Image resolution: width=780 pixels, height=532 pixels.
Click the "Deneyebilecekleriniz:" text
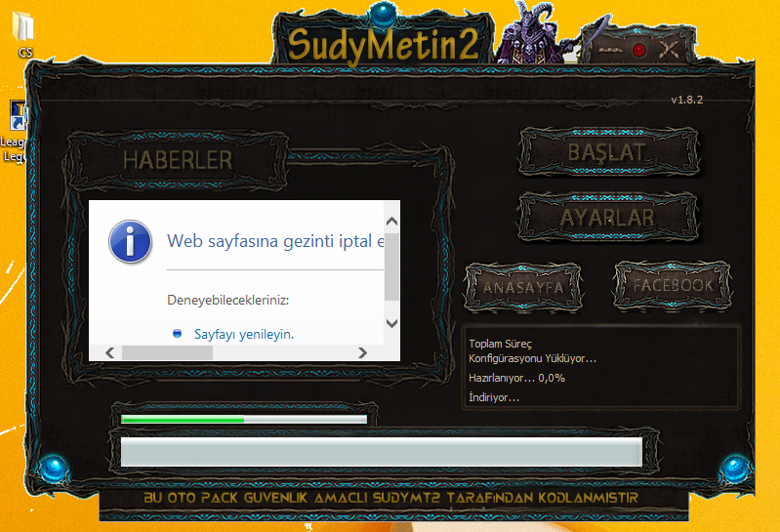pyautogui.click(x=227, y=301)
